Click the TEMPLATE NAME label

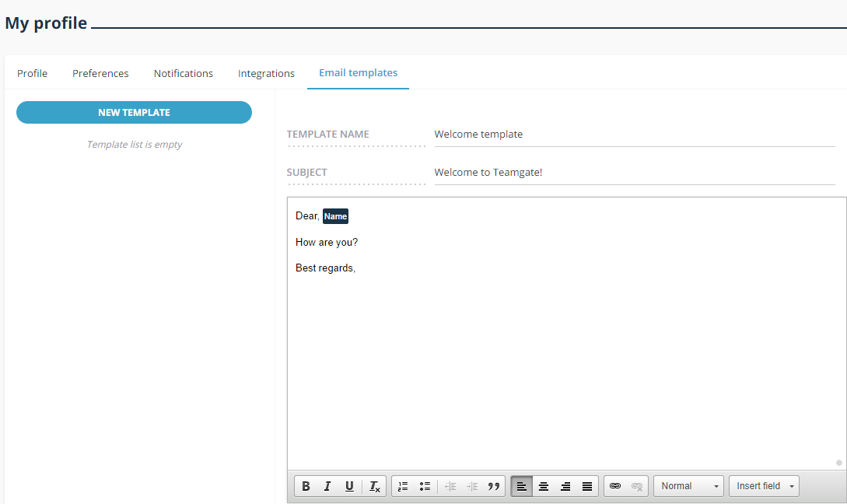click(328, 135)
